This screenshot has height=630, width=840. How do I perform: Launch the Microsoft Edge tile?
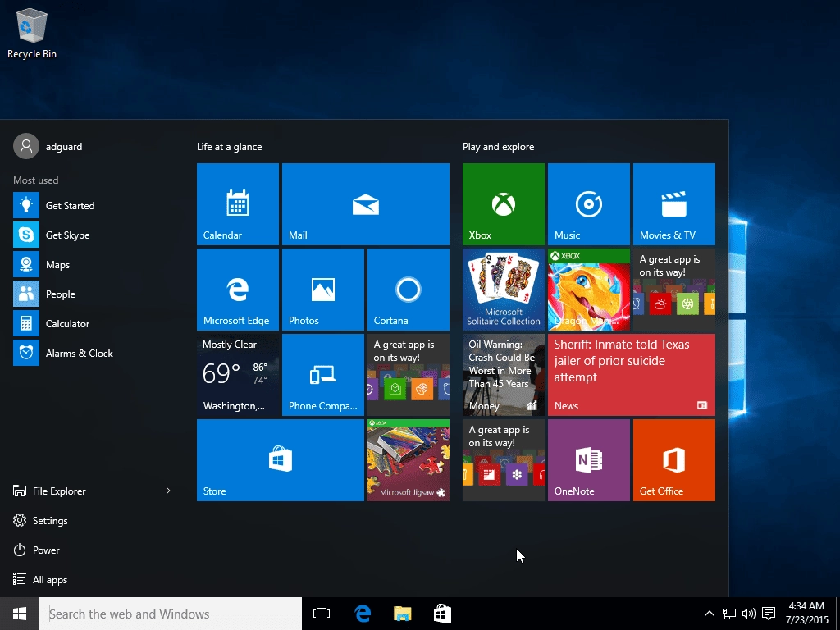coord(238,290)
